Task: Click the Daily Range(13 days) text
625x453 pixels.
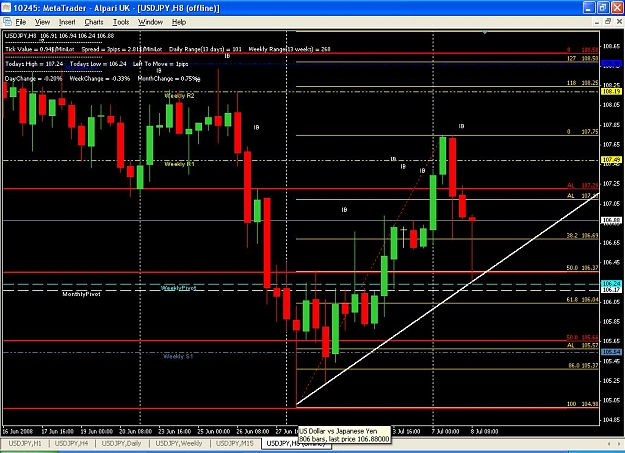Action: [205, 49]
